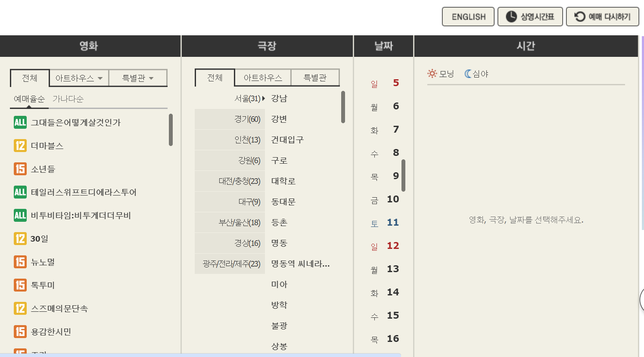The image size is (644, 357).
Task: Choose theater 대학로
Action: click(283, 181)
